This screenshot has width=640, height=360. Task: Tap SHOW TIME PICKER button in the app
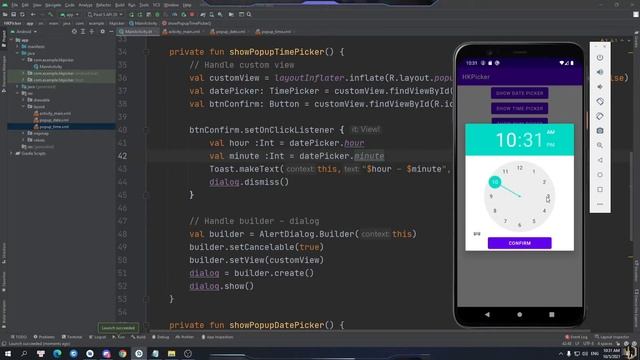(x=520, y=109)
